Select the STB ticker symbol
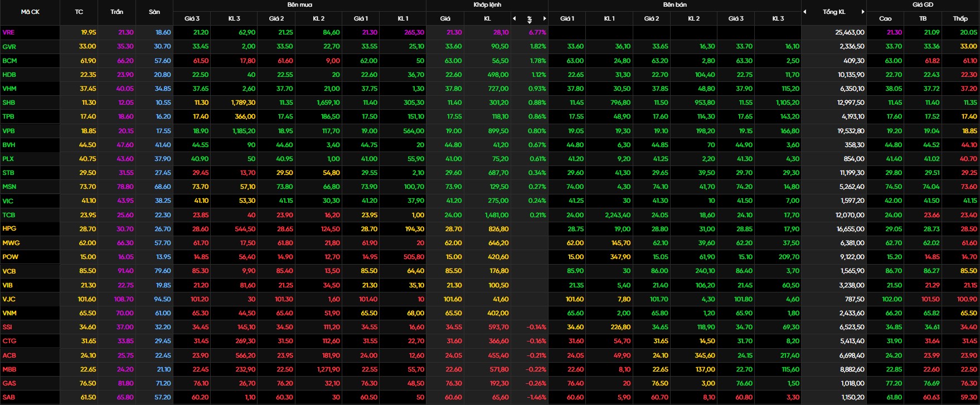Viewport: 980px width, 405px height. (x=8, y=173)
